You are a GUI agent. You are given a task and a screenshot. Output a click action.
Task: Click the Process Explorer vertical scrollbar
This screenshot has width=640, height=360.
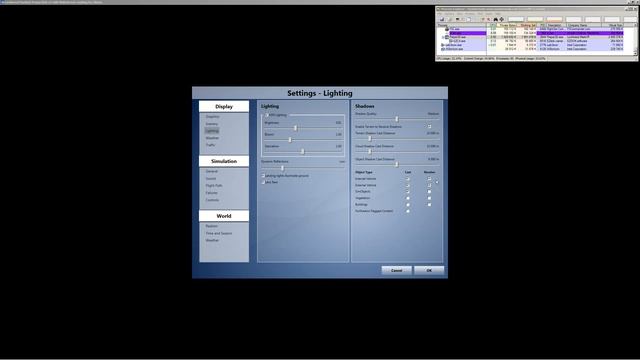point(635,39)
